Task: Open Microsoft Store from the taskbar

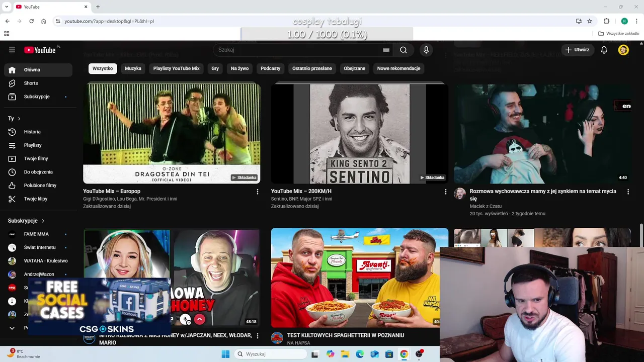Action: (389, 354)
